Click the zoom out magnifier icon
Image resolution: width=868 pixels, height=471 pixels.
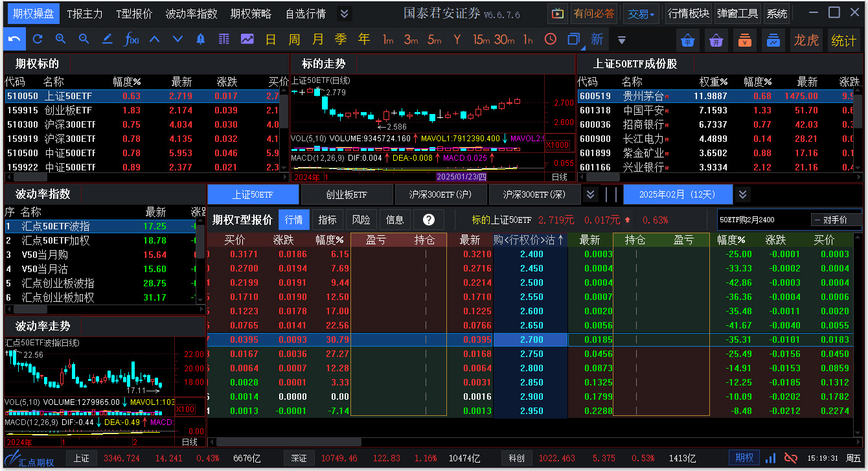tap(84, 40)
